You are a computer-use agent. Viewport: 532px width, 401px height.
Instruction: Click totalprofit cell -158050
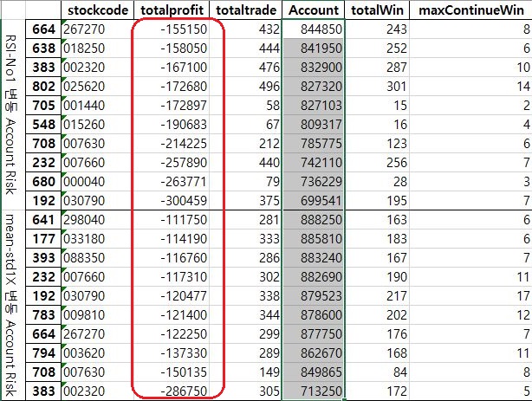(172, 49)
